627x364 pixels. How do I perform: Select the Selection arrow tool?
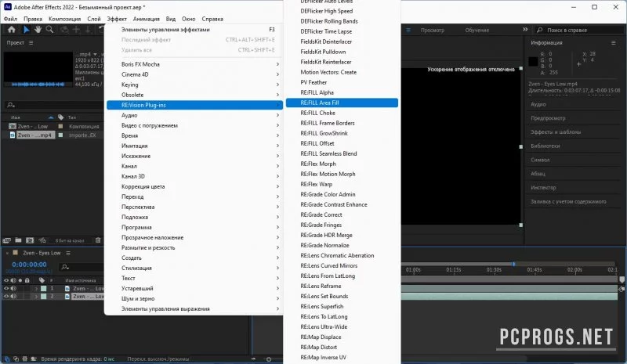(x=27, y=30)
